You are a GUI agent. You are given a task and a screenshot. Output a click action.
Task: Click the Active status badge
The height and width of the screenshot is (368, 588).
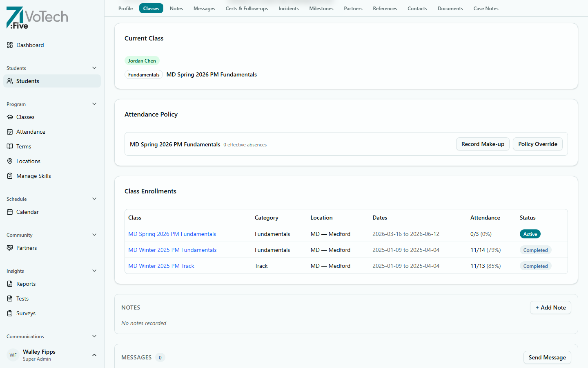point(530,234)
